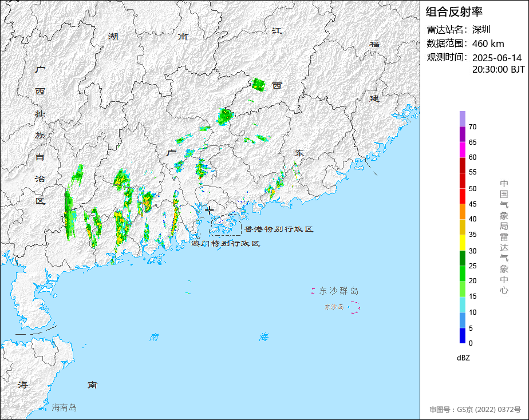This screenshot has width=529, height=420.
Task: Click the dBZ unit label under legend
Action: click(x=463, y=358)
